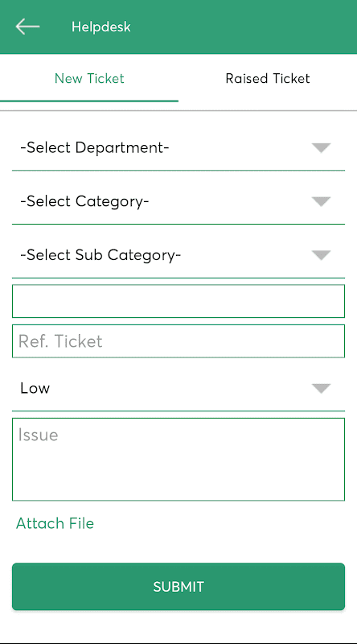This screenshot has width=357, height=644.
Task: Click the Category dropdown arrow icon
Action: [x=321, y=202]
